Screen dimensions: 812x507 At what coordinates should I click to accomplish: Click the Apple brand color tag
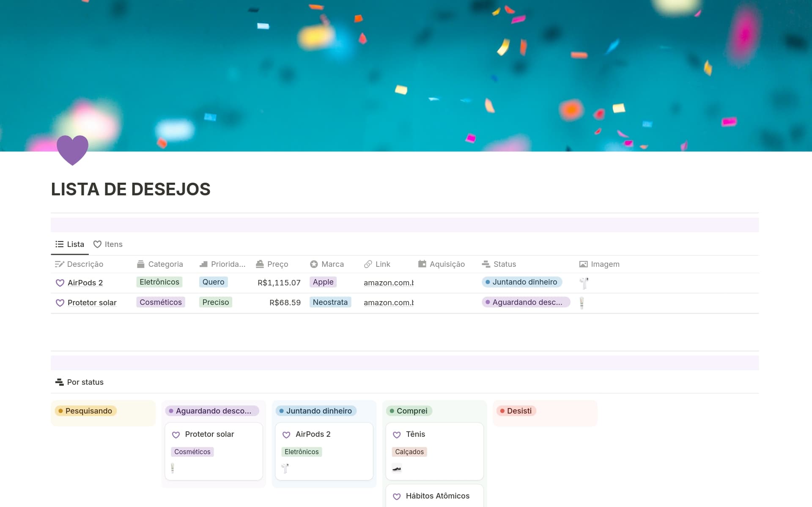point(323,282)
